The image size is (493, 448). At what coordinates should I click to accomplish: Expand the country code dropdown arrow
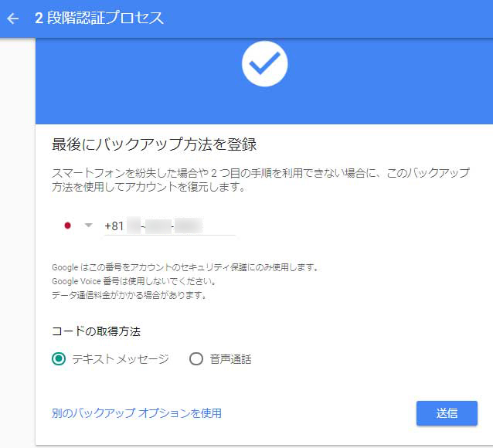click(88, 226)
